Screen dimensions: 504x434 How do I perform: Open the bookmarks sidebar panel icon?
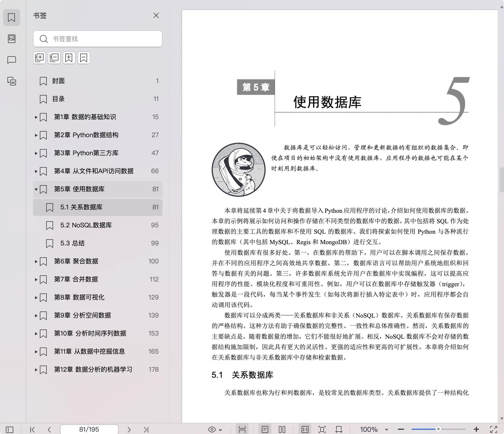[x=11, y=18]
